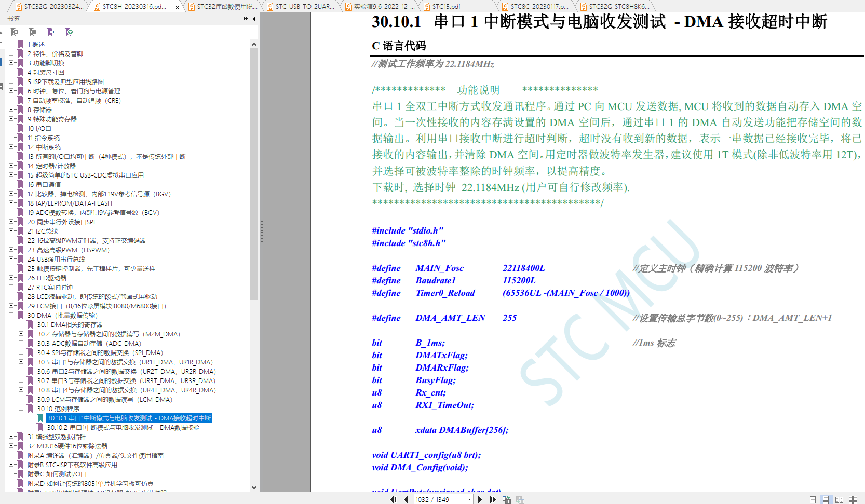
Task: Go to the first page
Action: coord(393,499)
